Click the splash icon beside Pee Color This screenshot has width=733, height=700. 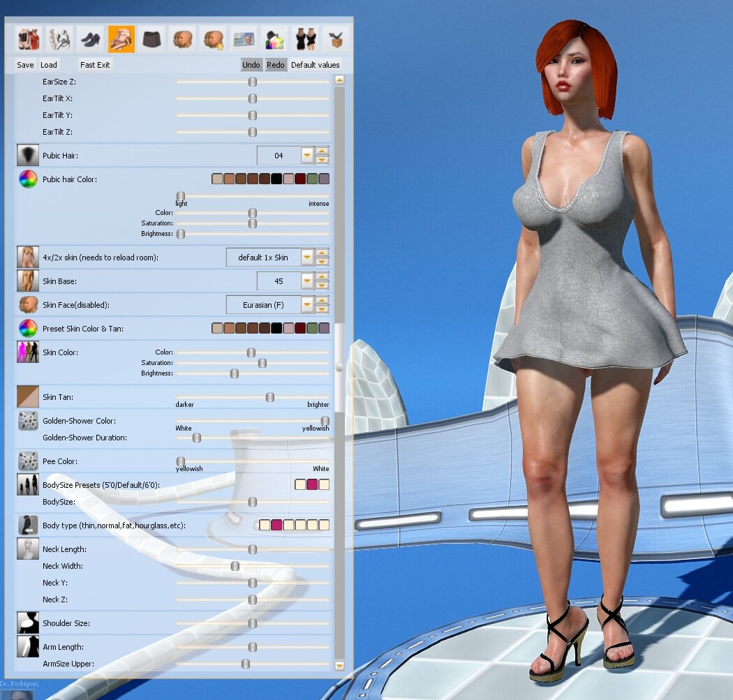click(28, 461)
